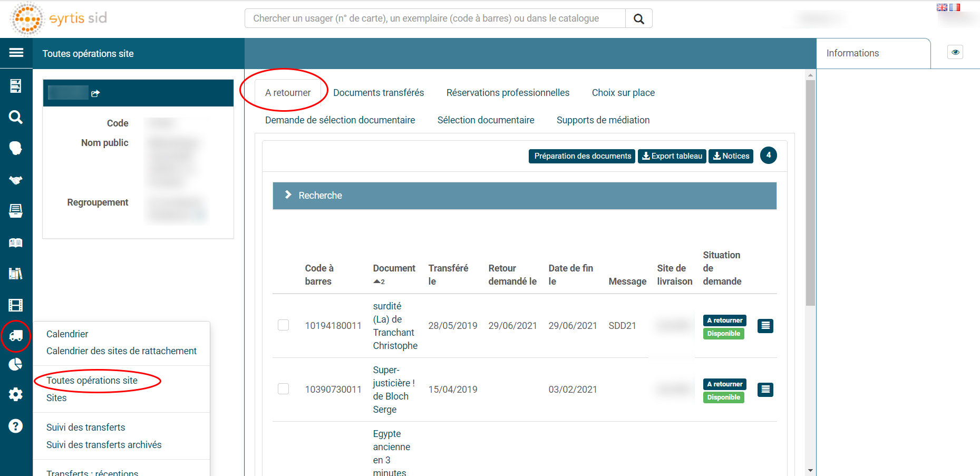Check the box for barcode 10390730011
Image resolution: width=980 pixels, height=476 pixels.
click(x=284, y=388)
